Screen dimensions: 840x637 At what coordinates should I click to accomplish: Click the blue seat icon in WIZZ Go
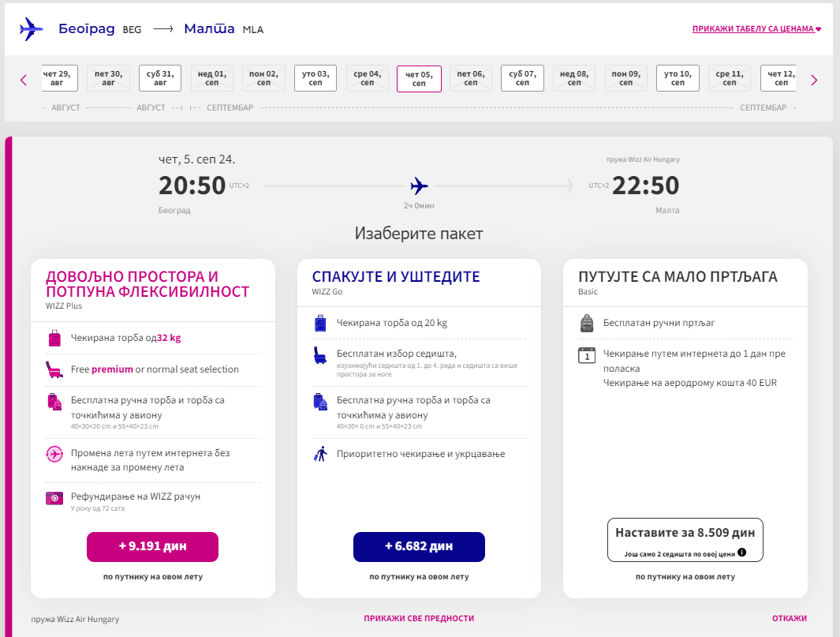pos(319,355)
